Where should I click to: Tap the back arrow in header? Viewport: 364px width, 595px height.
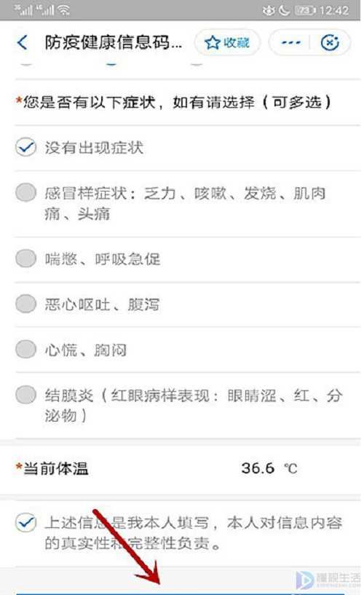(23, 42)
